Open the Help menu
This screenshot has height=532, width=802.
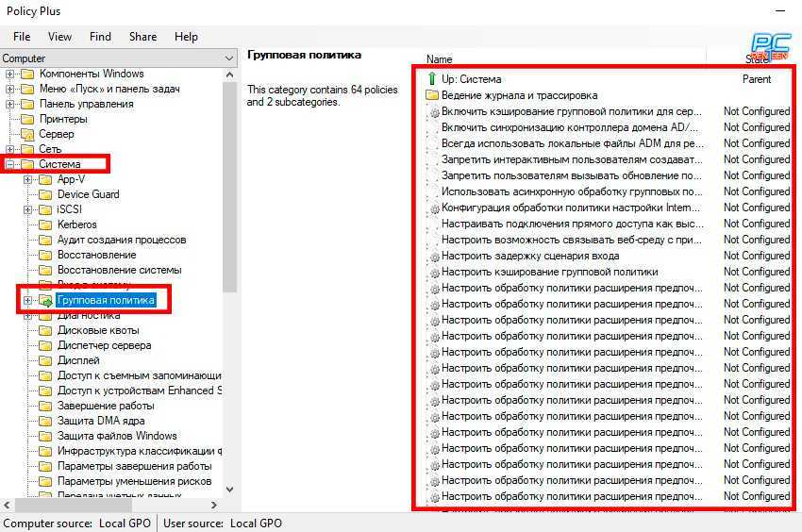(186, 37)
